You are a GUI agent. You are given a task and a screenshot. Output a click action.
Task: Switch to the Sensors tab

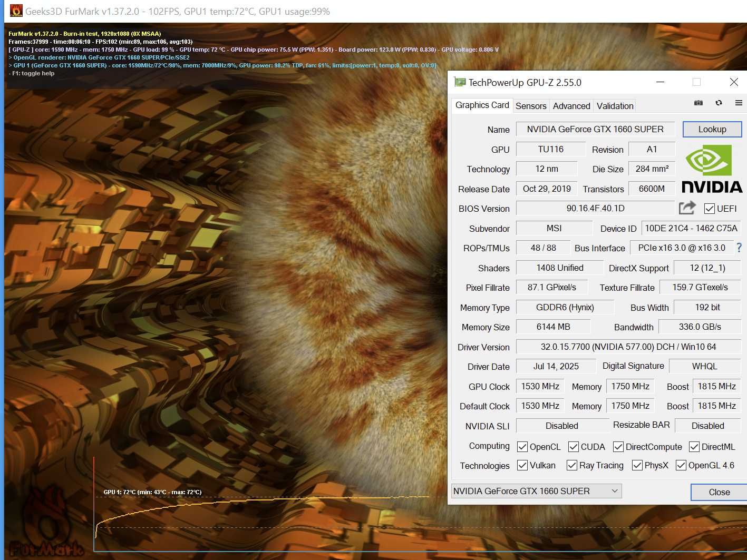pyautogui.click(x=531, y=106)
